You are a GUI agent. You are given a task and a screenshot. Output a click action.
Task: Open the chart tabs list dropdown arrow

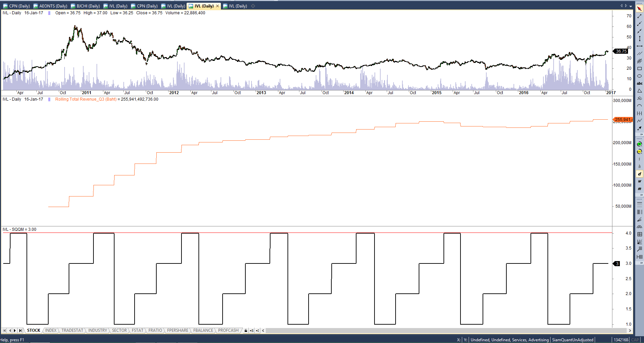click(x=631, y=6)
